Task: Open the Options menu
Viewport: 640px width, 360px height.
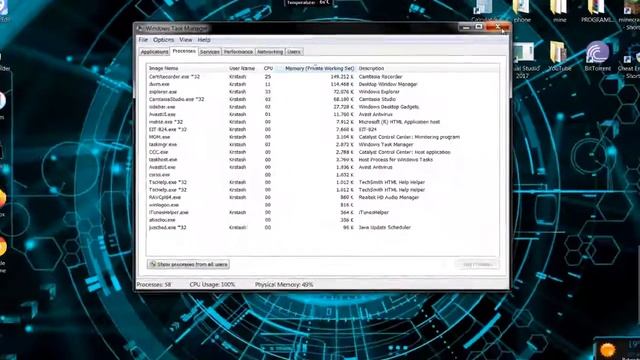Action: click(164, 40)
